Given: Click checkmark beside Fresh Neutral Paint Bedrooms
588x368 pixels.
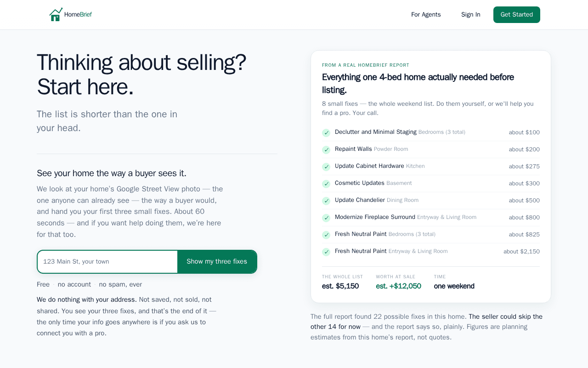Looking at the screenshot, I should pyautogui.click(x=326, y=235).
